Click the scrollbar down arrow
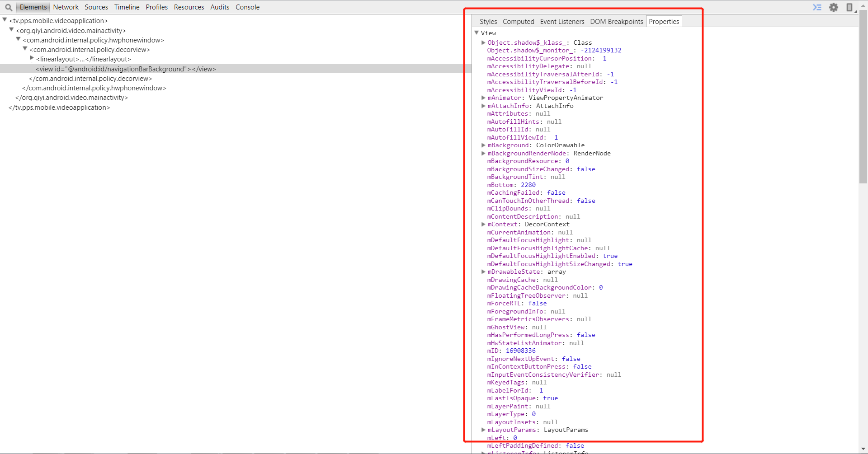 tap(863, 449)
